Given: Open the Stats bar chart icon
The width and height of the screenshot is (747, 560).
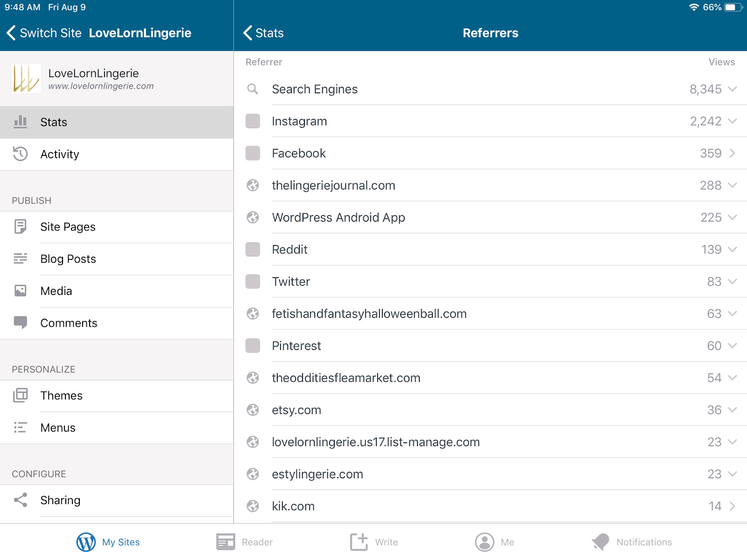Looking at the screenshot, I should pos(20,122).
